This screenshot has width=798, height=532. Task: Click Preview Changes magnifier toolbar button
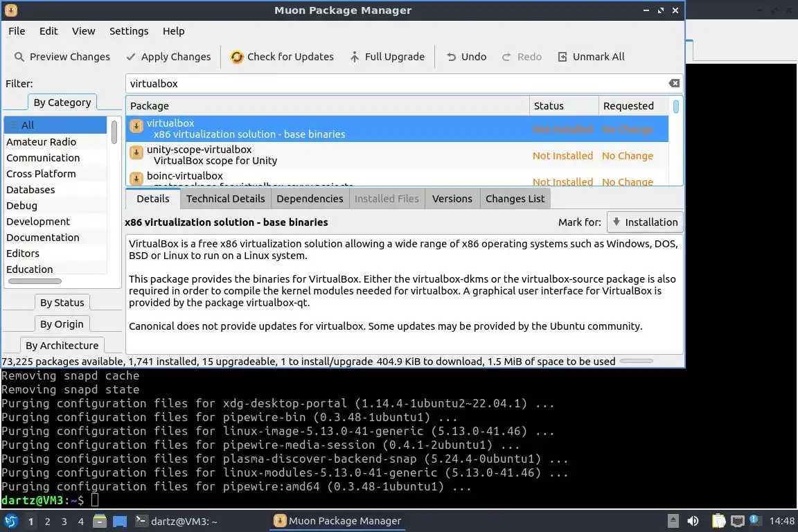click(x=62, y=57)
